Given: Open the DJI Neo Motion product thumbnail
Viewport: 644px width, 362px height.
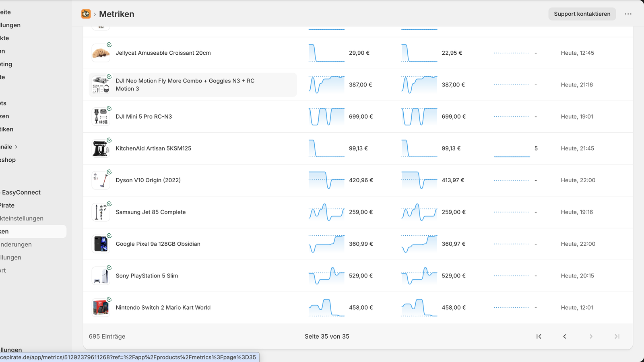Looking at the screenshot, I should point(101,85).
